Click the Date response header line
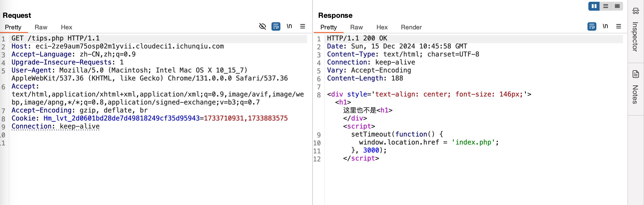Viewport: 644px width, 205px height. (x=397, y=46)
